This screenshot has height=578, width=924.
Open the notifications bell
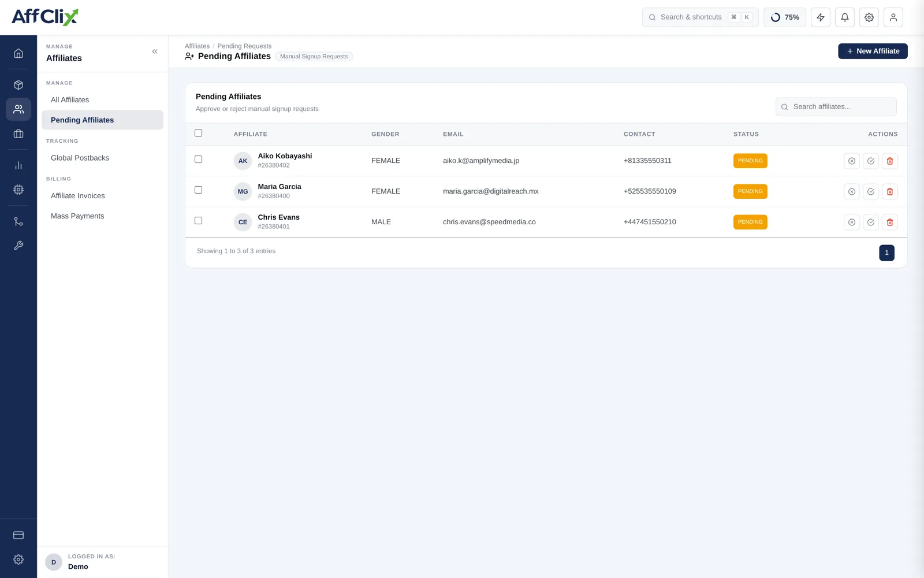[x=845, y=17]
